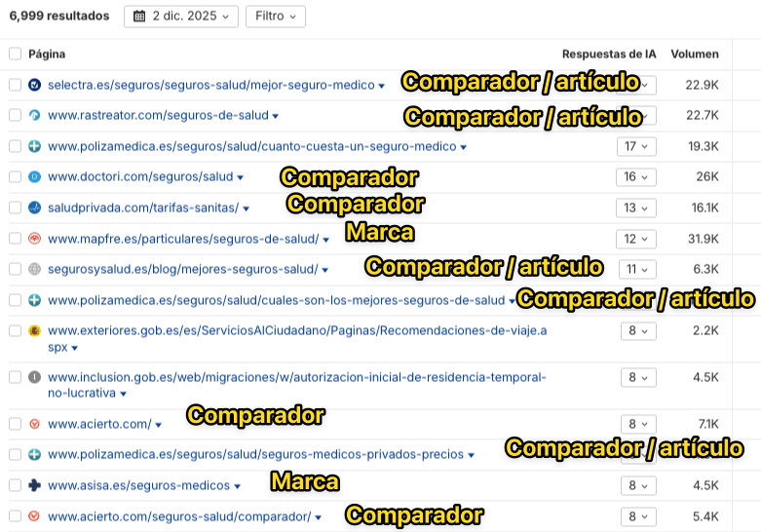Open inclusion.gob.es residencia-temporal link
Viewport: 761px width, 532px height.
[296, 385]
